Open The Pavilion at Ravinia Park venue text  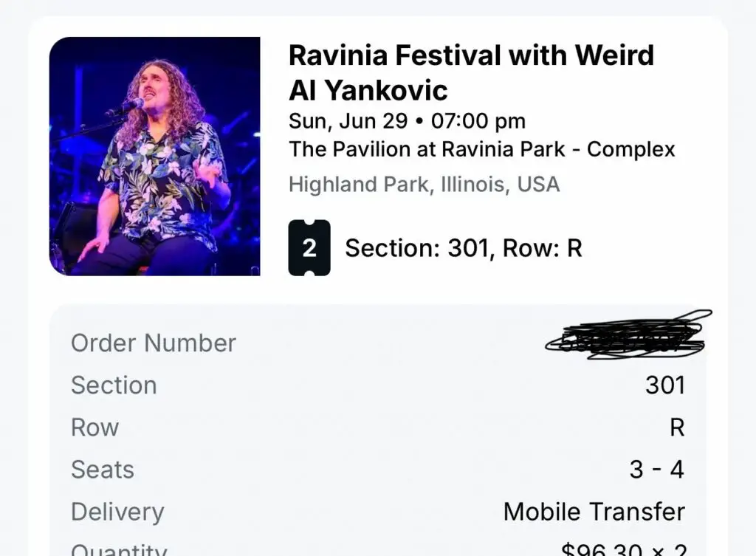tap(481, 149)
